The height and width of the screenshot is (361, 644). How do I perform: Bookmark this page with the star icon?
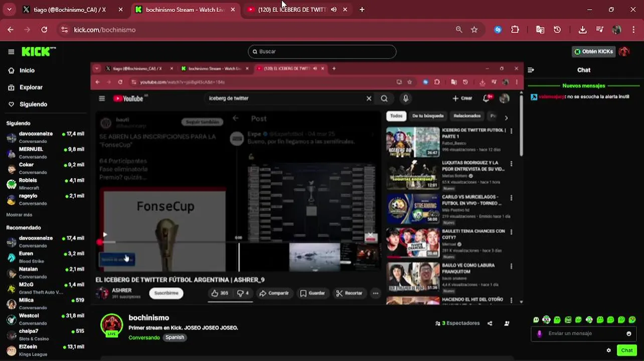(x=474, y=30)
